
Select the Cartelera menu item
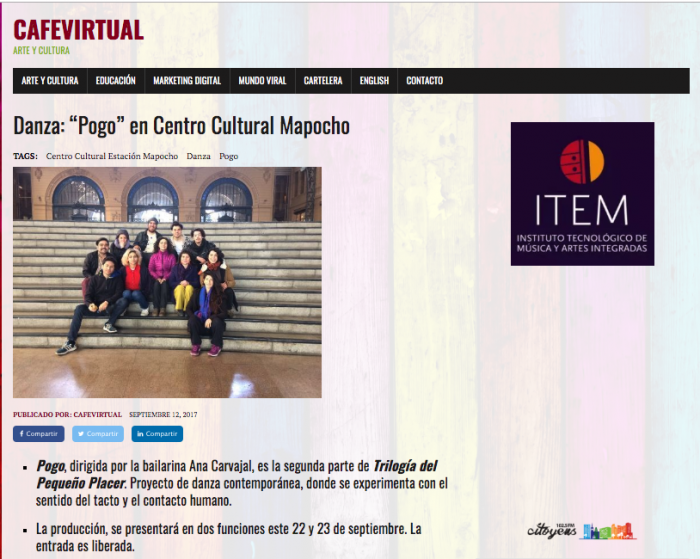coord(323,81)
